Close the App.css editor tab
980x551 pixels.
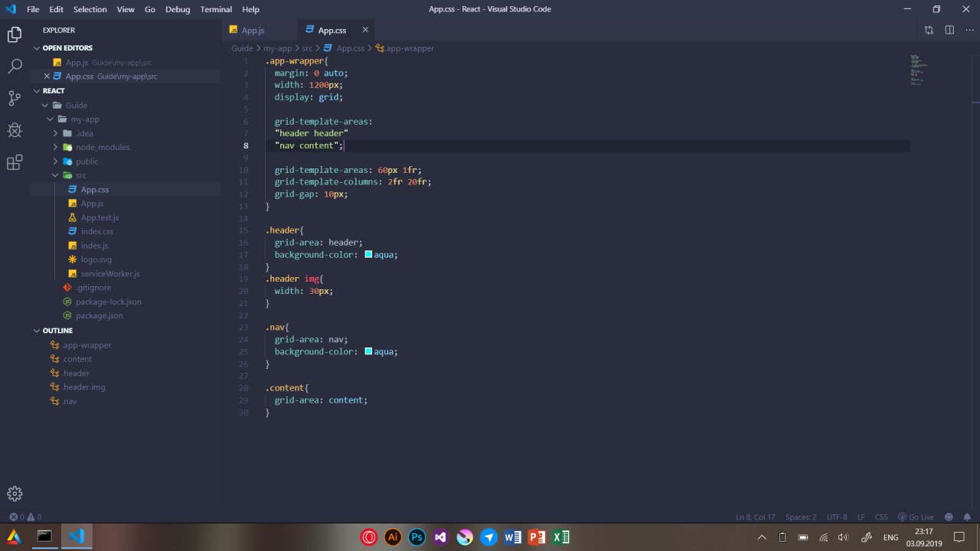365,30
